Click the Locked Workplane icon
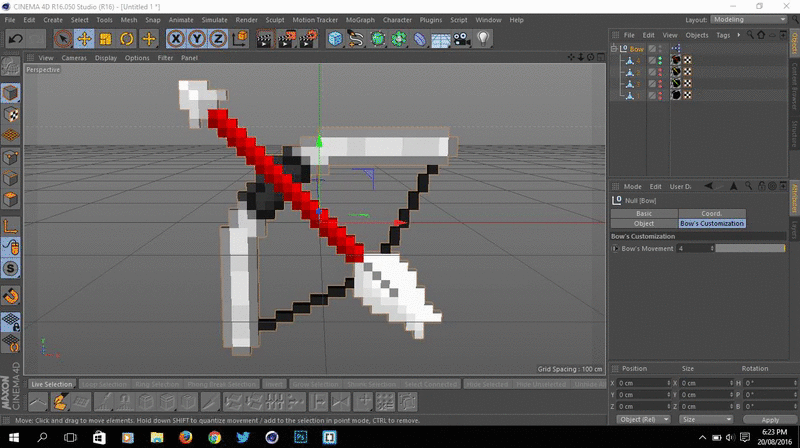The image size is (800, 448). [x=11, y=321]
